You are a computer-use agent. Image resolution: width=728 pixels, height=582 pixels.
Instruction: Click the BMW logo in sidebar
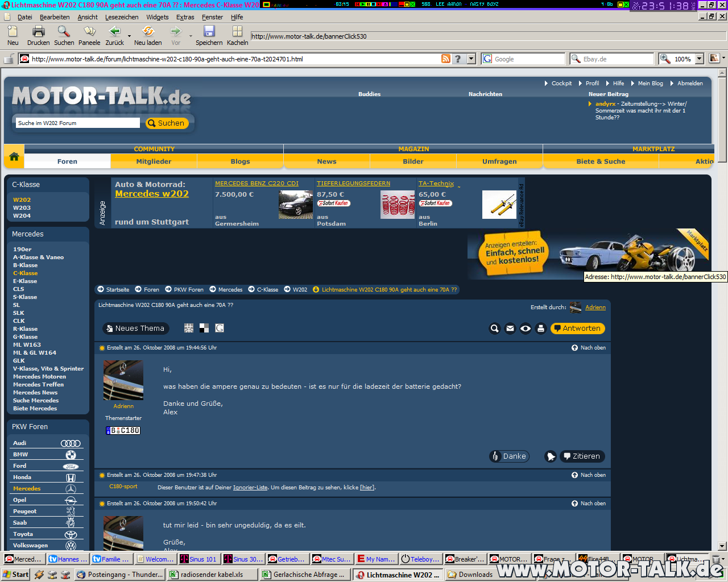[x=71, y=455]
